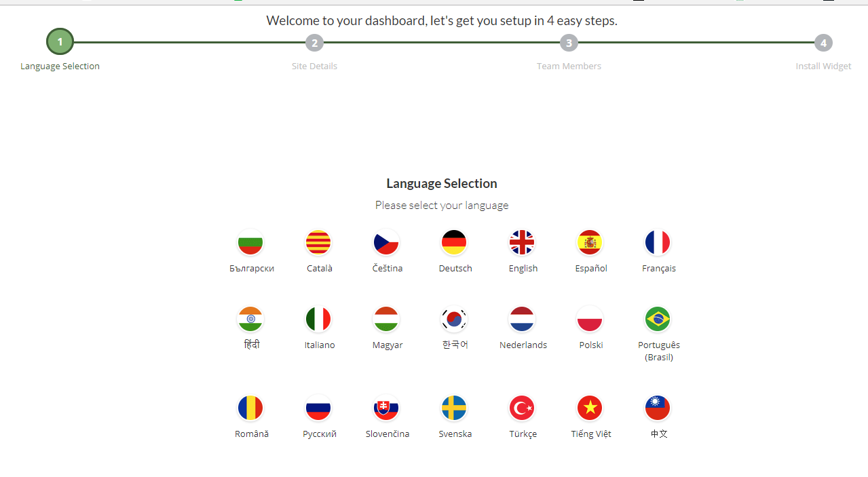Click the Русский text label
The image size is (868, 477).
click(x=320, y=434)
